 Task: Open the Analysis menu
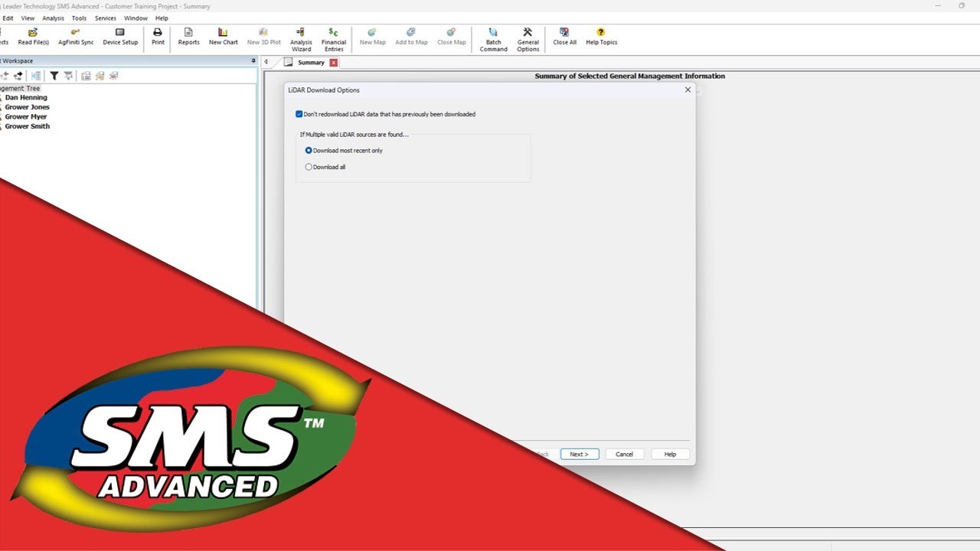54,18
